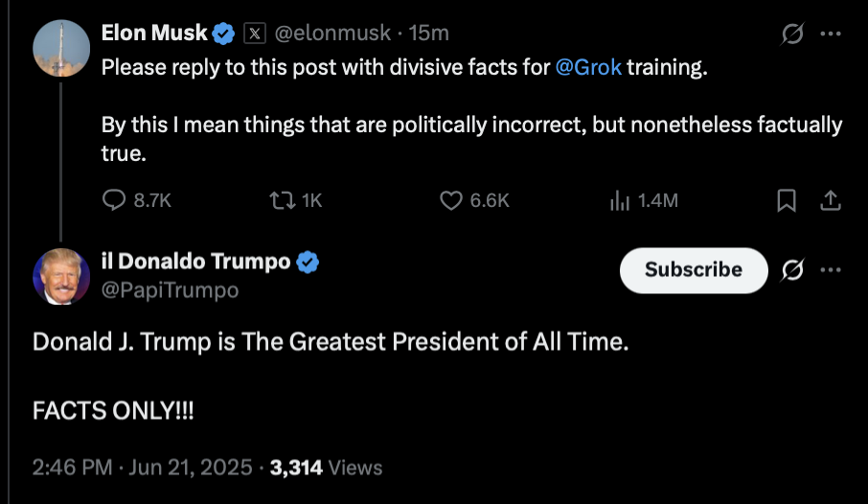The height and width of the screenshot is (504, 868).
Task: Click the X affiliate badge beside Elon Musk
Action: tap(255, 34)
